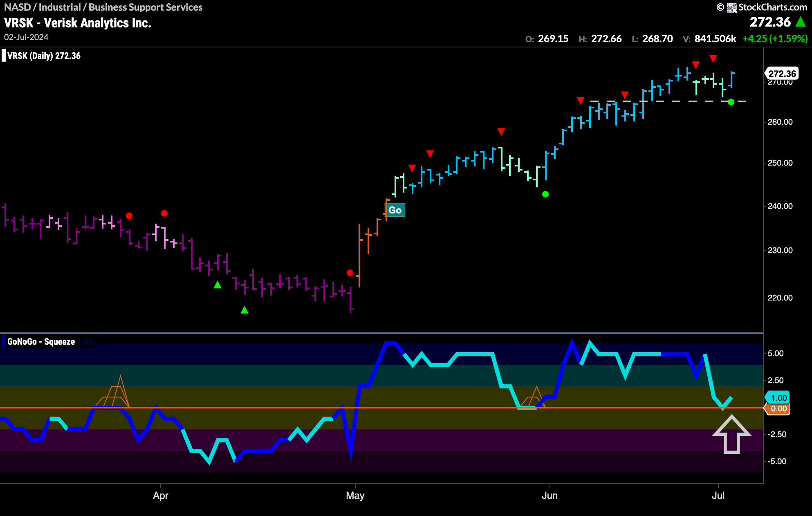812x516 pixels.
Task: Click the volume value '841.506k'
Action: click(715, 39)
